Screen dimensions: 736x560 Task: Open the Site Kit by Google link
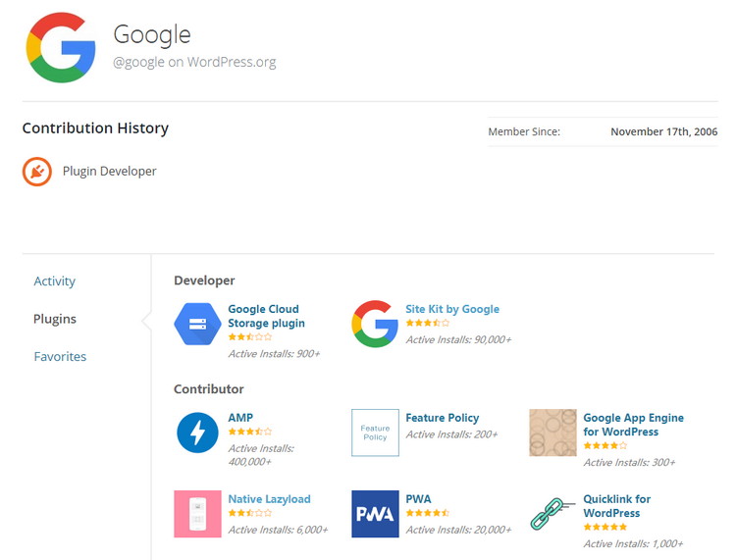pos(452,309)
